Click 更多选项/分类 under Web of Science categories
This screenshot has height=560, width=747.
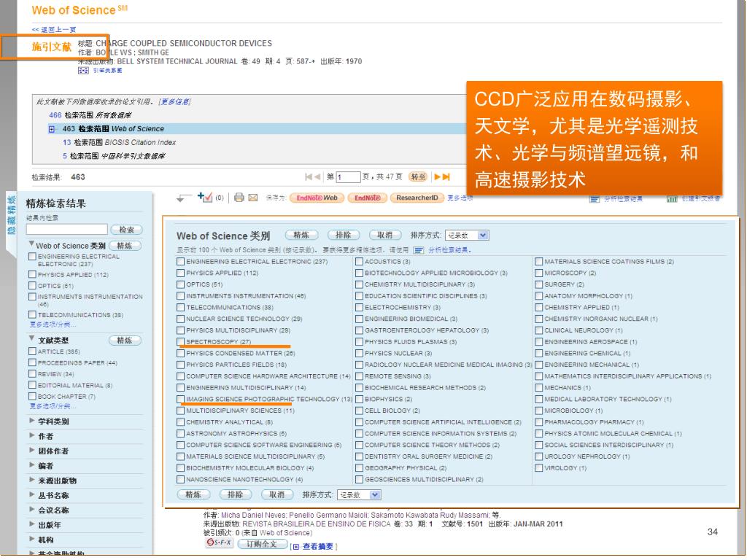pos(53,324)
